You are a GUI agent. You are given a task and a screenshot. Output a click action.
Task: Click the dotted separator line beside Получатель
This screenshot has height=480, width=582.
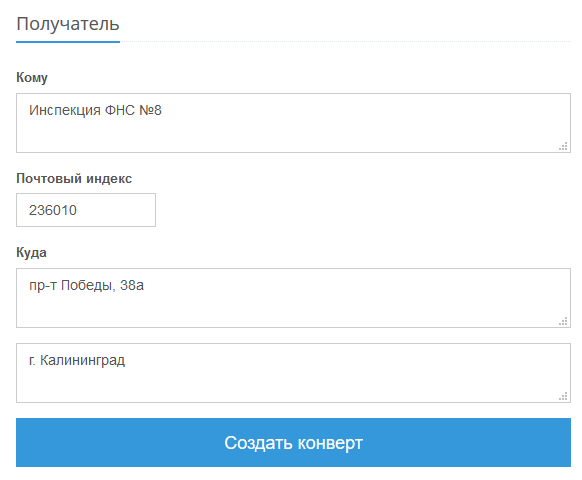tap(346, 42)
